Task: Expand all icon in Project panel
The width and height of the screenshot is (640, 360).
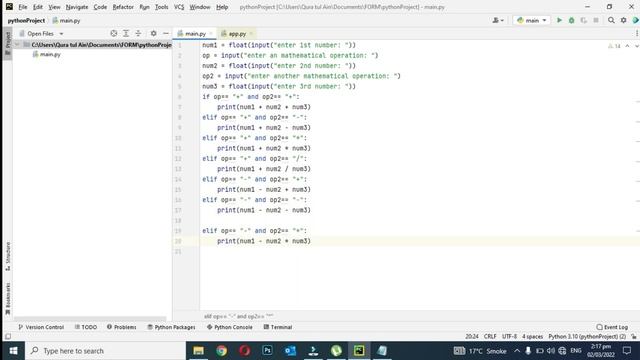Action: pos(126,33)
